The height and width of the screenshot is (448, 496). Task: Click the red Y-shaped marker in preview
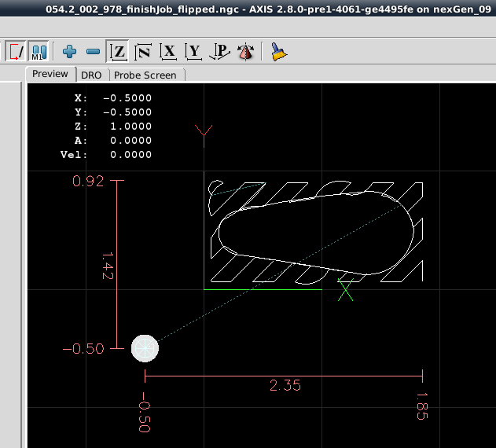tap(204, 134)
